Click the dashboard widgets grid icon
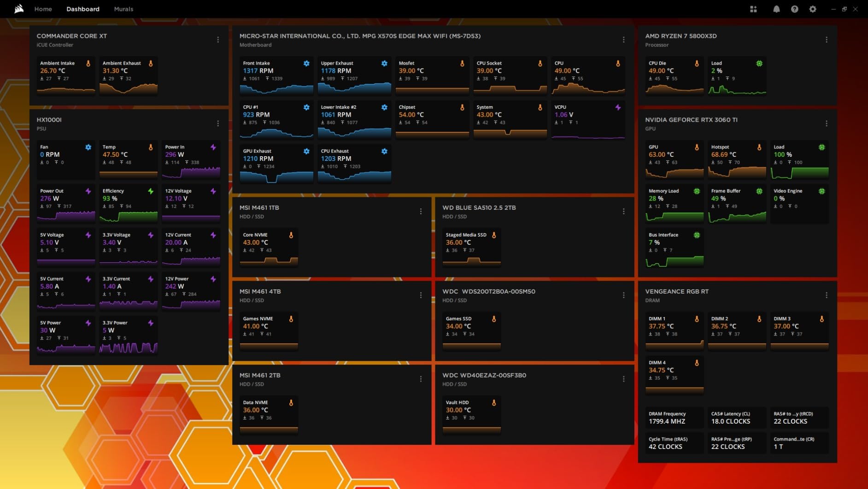Image resolution: width=868 pixels, height=489 pixels. 753,9
